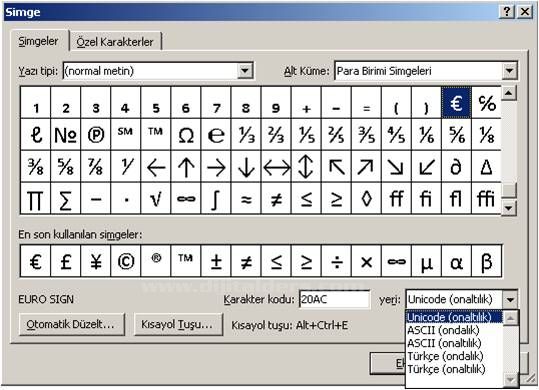Select the micro µ recent symbol
Screen dimensions: 539x390
(x=426, y=261)
